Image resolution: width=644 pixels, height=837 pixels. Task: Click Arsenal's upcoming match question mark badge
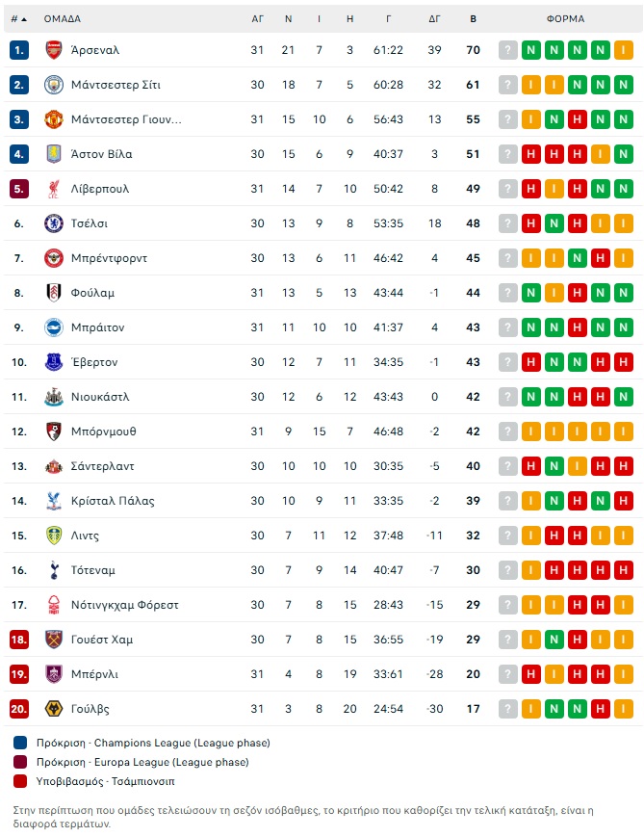(x=508, y=50)
